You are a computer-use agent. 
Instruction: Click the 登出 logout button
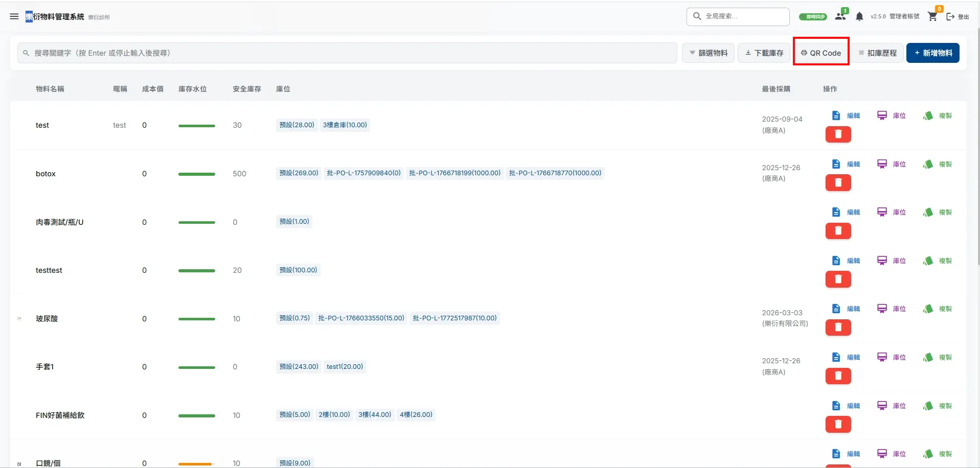[x=958, y=17]
